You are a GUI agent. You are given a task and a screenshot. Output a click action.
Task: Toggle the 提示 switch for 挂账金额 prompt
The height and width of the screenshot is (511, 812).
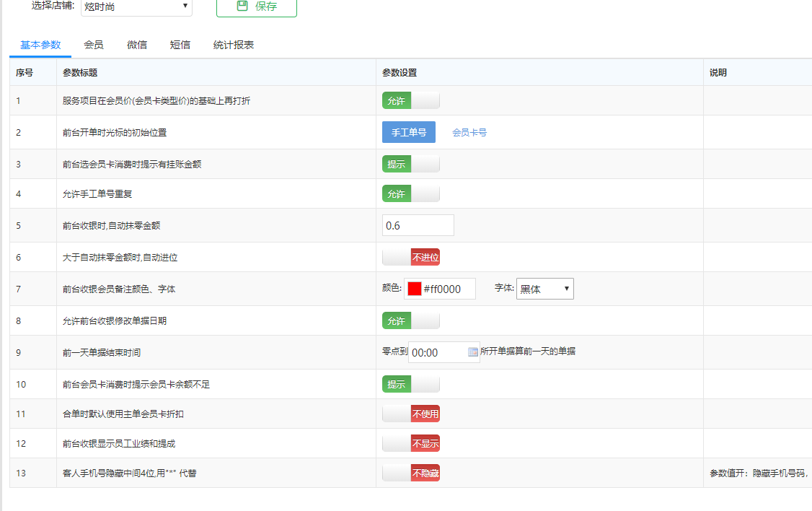coord(410,164)
